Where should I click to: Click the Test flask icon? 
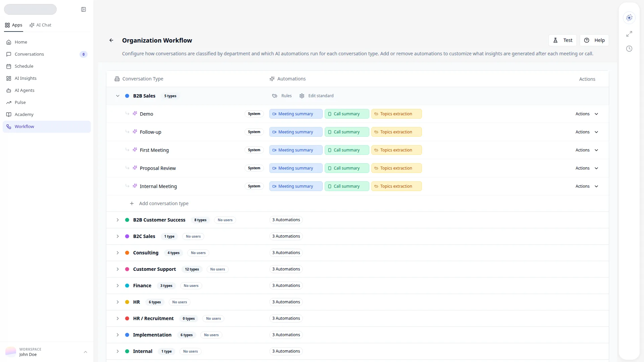[x=555, y=40]
